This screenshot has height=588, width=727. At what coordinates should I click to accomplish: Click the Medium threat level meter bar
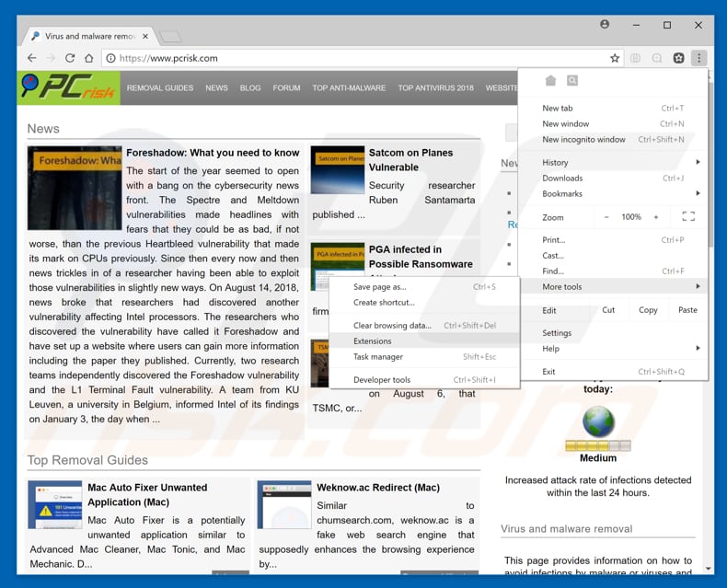598,445
